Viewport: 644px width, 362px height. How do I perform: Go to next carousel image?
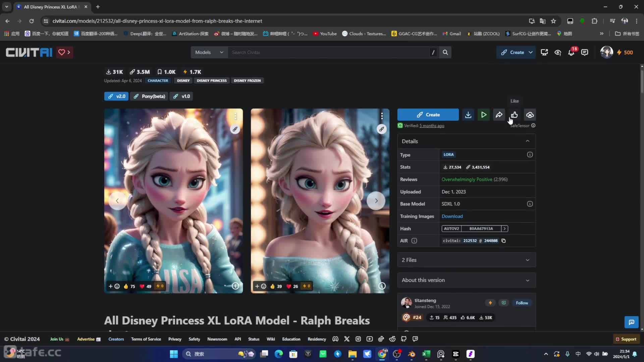point(376,201)
